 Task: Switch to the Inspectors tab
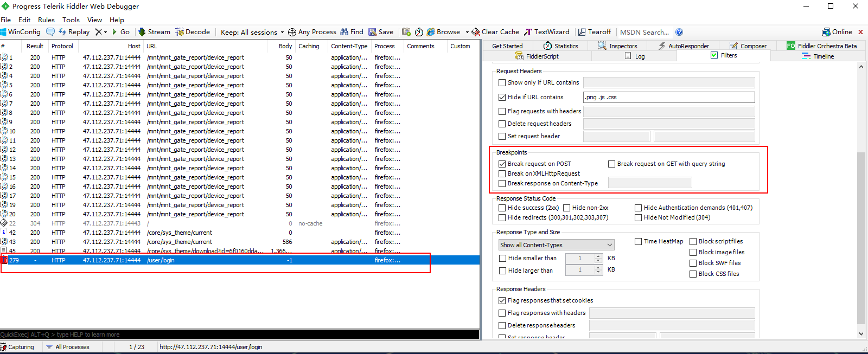point(617,46)
